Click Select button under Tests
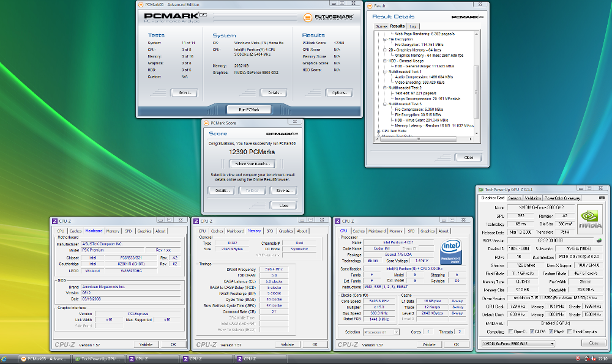Screen dimensions: 612x364 pos(184,93)
